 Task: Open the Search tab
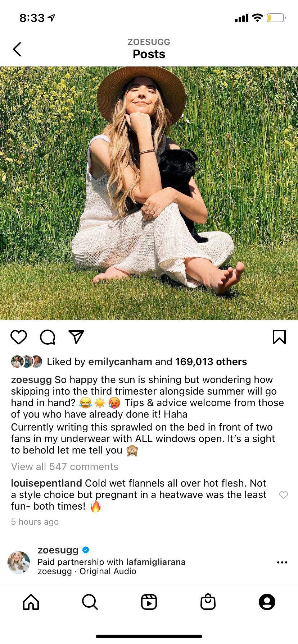90,602
